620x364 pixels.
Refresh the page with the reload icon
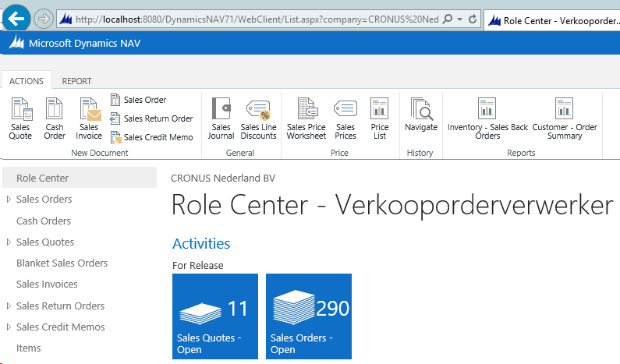point(473,19)
